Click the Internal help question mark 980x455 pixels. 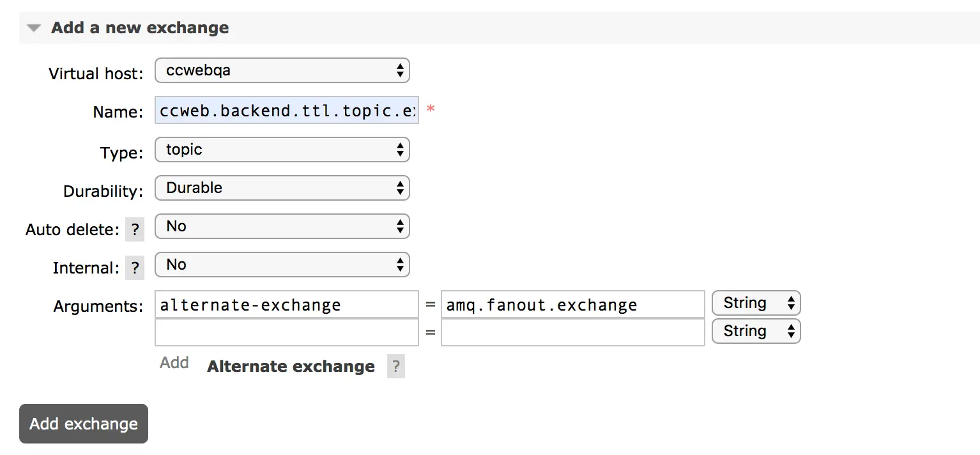tap(135, 268)
